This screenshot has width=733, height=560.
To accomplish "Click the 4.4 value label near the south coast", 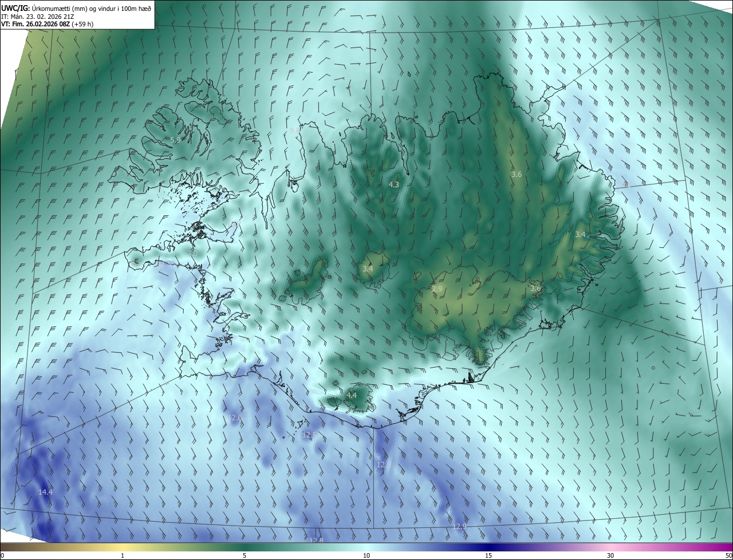I will [352, 395].
